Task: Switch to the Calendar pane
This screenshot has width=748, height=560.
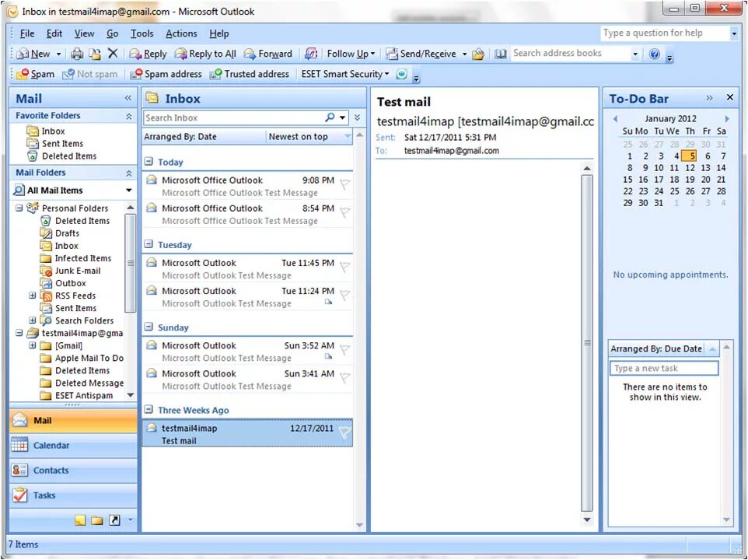Action: coord(73,445)
